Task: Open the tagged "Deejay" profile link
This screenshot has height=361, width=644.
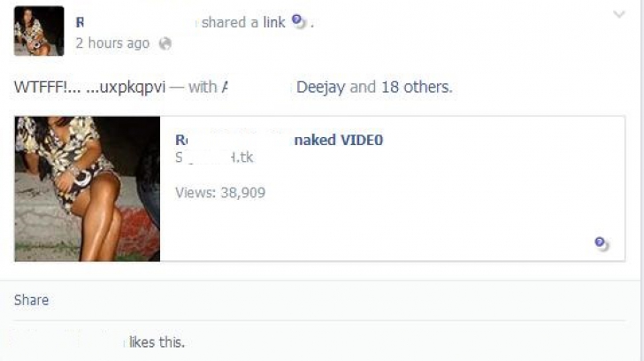Action: [x=320, y=87]
